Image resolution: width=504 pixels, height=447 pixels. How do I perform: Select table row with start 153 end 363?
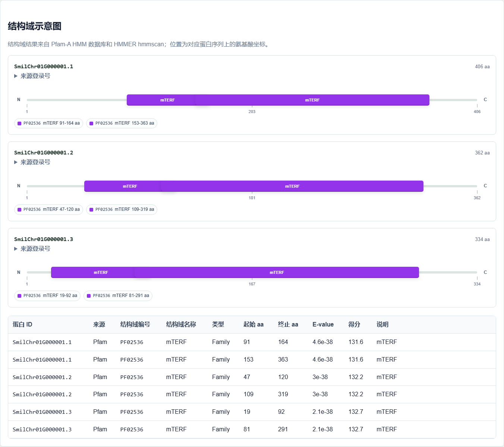point(252,360)
